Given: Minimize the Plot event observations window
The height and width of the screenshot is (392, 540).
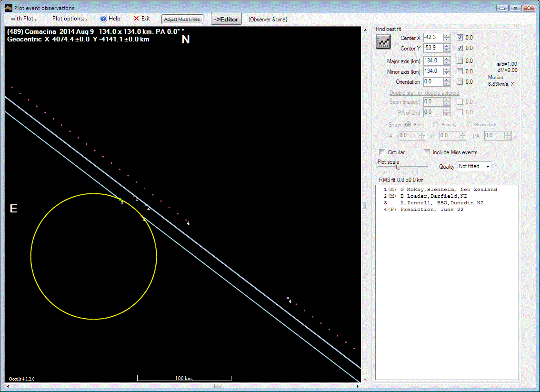Looking at the screenshot, I should (x=502, y=8).
